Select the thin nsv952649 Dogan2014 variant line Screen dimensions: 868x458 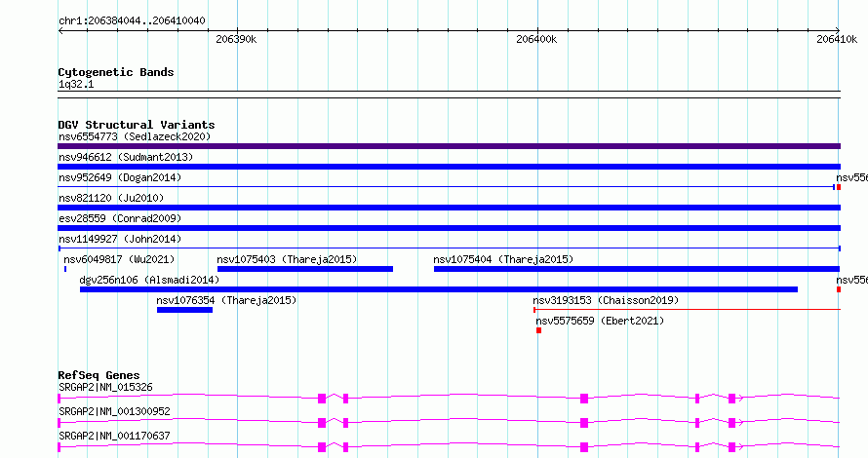point(446,187)
